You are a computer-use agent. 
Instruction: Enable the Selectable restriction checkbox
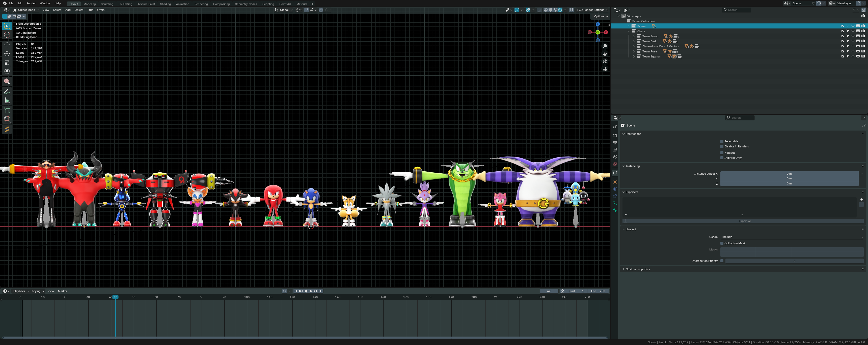coord(722,141)
